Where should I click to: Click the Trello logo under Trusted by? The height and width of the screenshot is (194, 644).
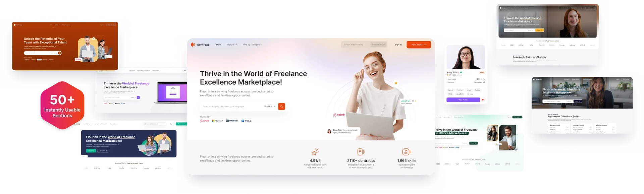246,121
